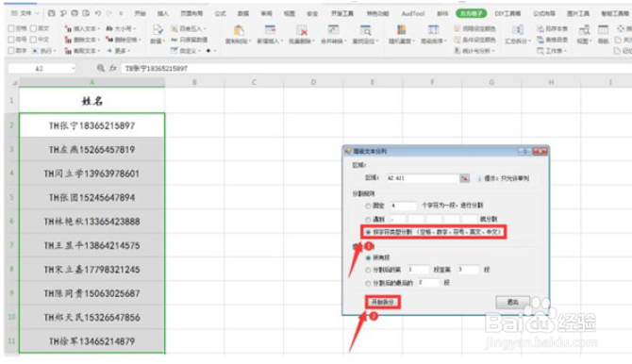Select cell TH徐军13465214879
This screenshot has width=632, height=364.
(x=91, y=341)
